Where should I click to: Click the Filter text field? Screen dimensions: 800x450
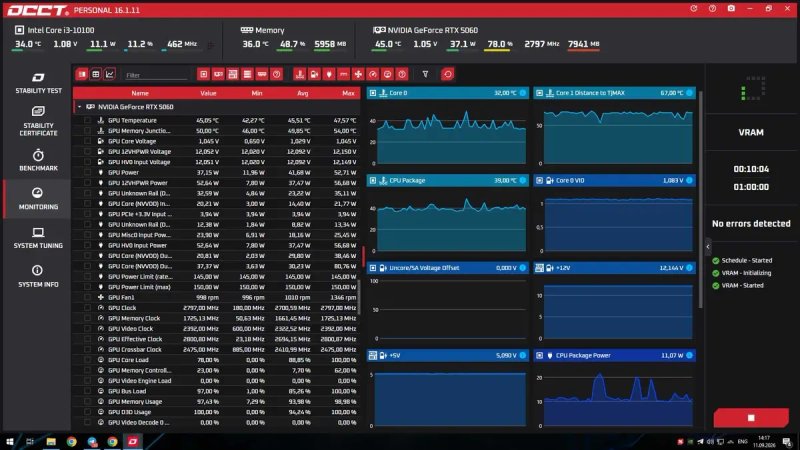click(x=156, y=75)
